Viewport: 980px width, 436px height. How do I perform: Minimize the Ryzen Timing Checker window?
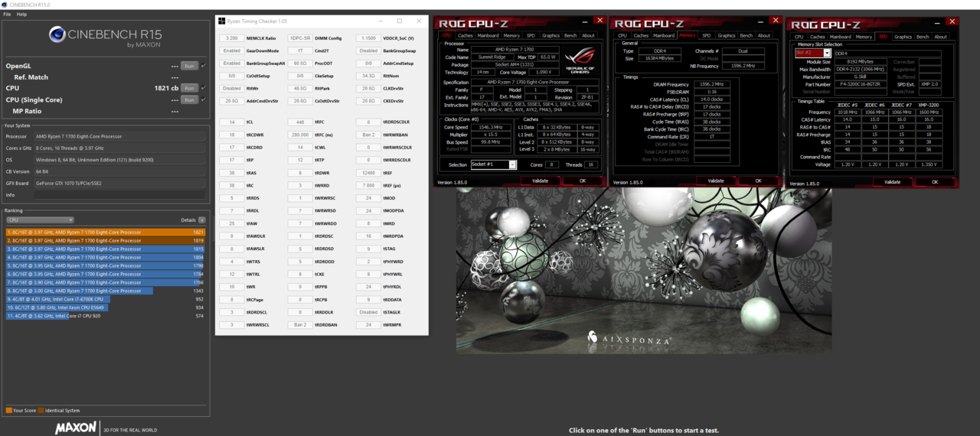[x=380, y=21]
